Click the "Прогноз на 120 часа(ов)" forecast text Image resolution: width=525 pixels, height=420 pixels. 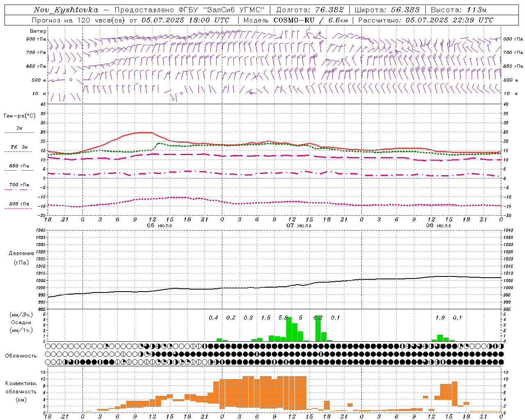(x=79, y=20)
